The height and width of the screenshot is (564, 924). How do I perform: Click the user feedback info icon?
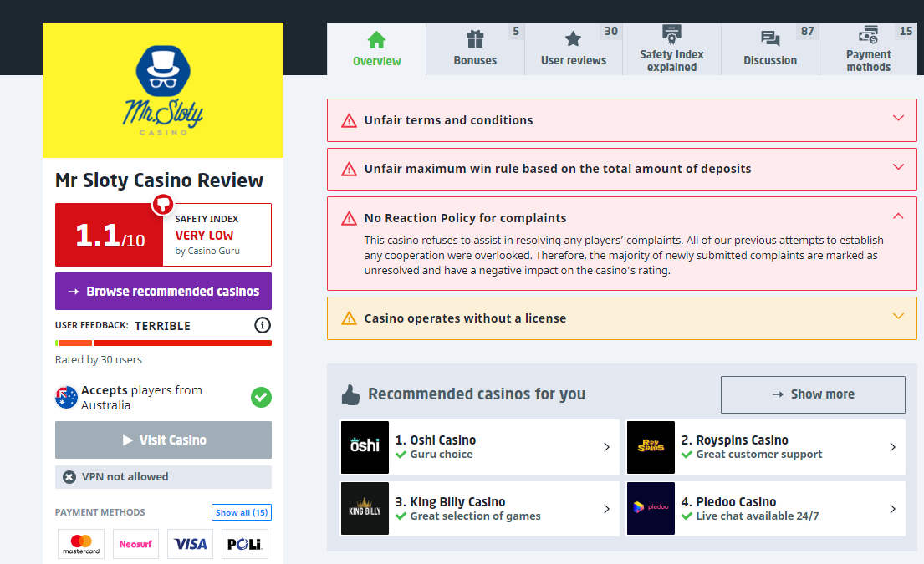(x=263, y=325)
